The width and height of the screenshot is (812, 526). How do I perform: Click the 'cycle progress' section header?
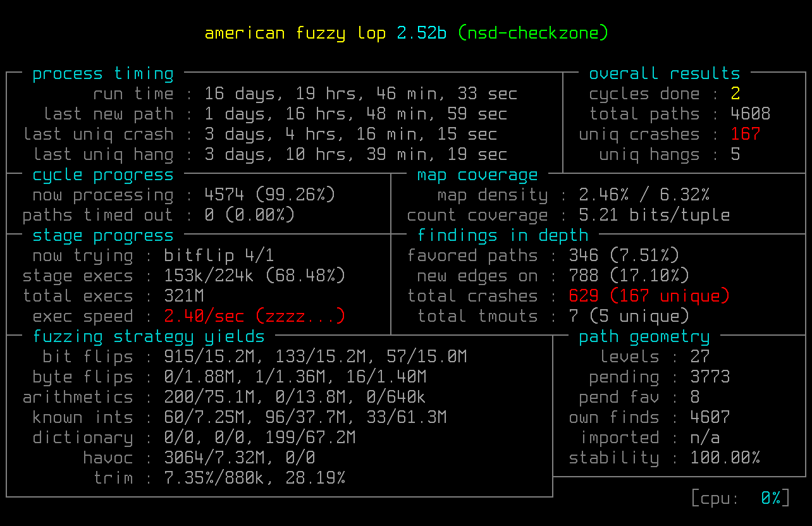pyautogui.click(x=103, y=175)
